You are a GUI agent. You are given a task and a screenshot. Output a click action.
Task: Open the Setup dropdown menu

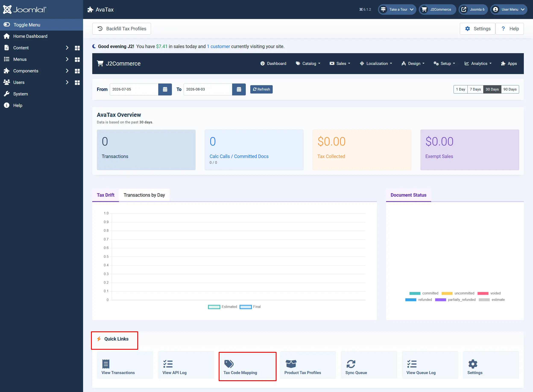(x=444, y=64)
